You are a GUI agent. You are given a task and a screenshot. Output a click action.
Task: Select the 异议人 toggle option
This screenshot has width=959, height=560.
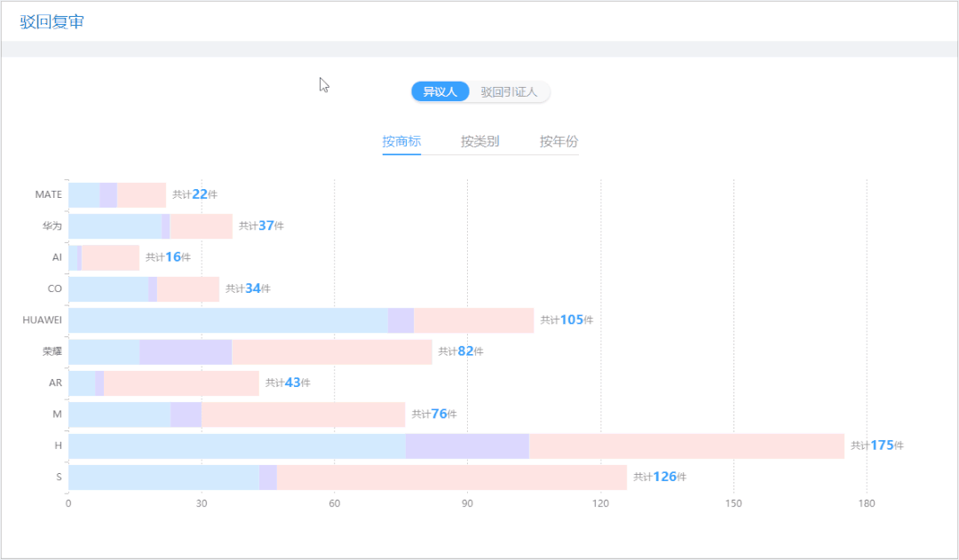click(440, 91)
